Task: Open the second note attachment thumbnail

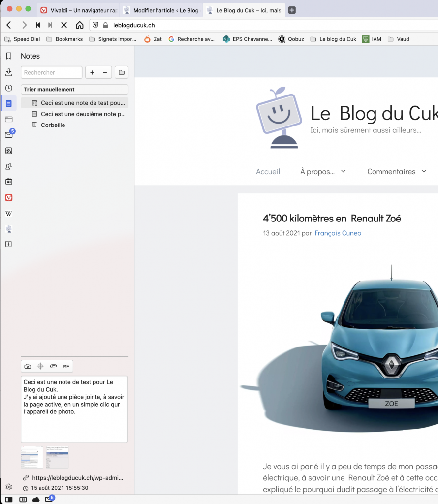Action: (57, 457)
